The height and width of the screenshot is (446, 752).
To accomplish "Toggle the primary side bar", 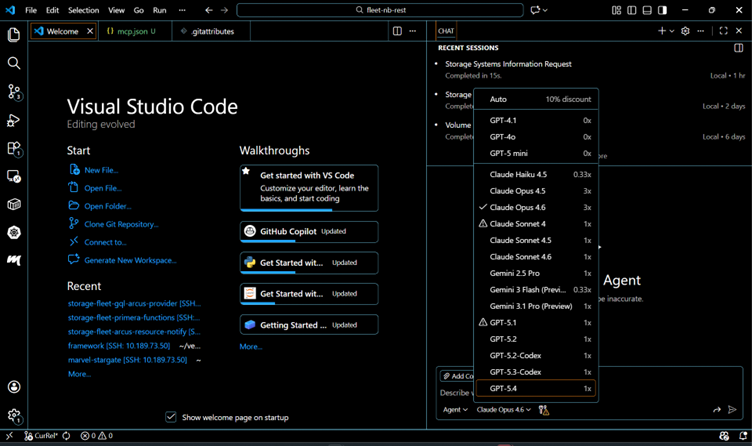I will (x=632, y=10).
